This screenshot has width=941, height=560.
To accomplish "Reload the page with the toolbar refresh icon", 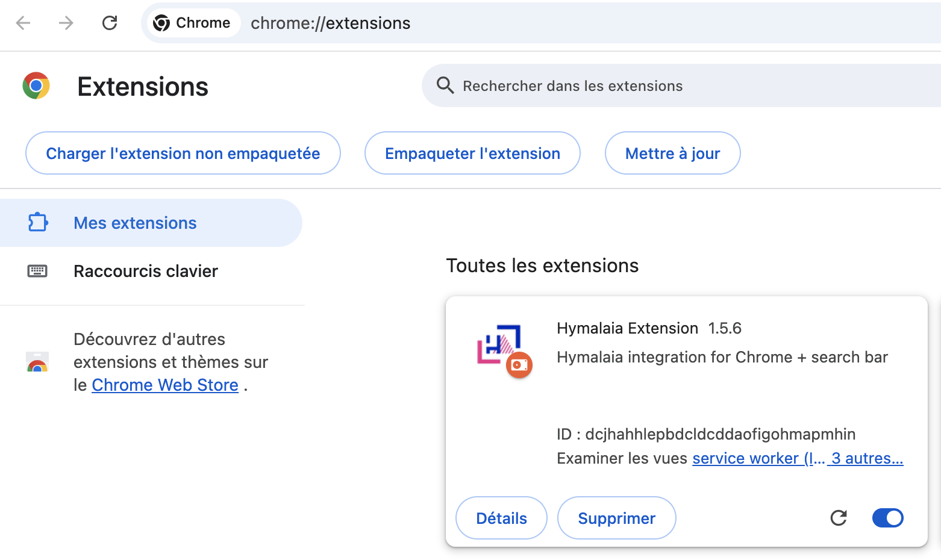I will tap(110, 23).
